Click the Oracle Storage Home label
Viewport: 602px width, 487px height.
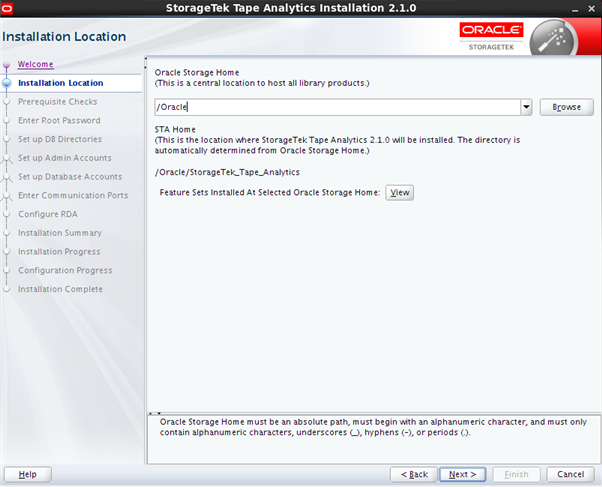197,73
